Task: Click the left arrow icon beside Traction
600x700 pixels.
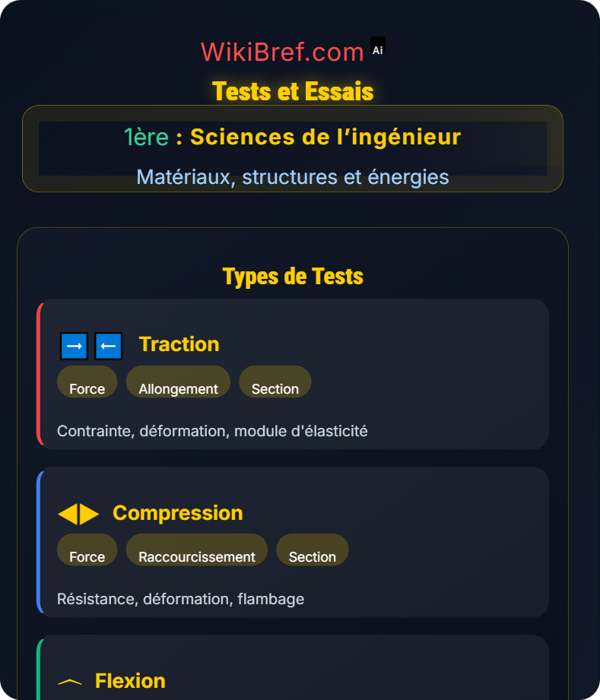Action: (x=109, y=346)
